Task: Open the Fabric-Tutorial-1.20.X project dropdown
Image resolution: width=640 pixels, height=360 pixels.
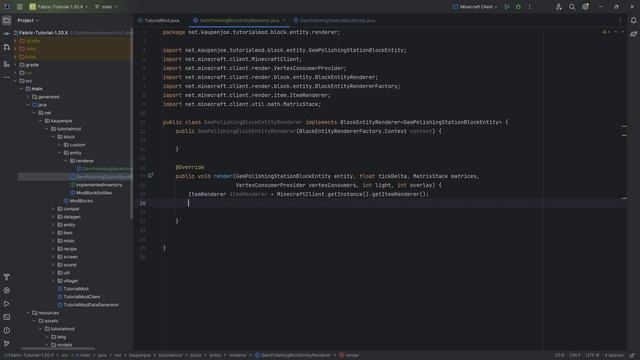Action: click(59, 7)
